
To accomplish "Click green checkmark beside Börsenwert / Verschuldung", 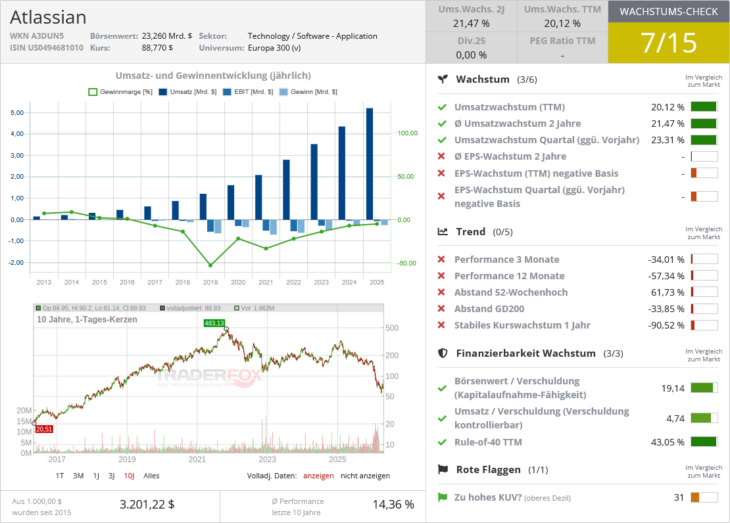I will click(442, 388).
